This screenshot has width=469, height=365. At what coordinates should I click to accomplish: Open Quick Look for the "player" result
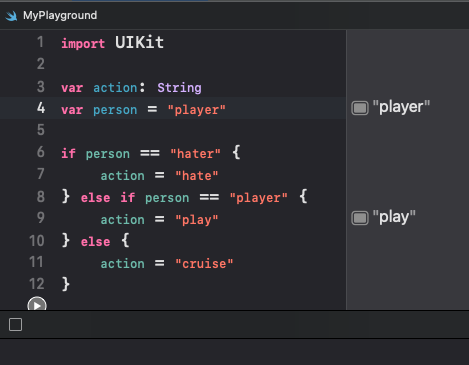[360, 108]
